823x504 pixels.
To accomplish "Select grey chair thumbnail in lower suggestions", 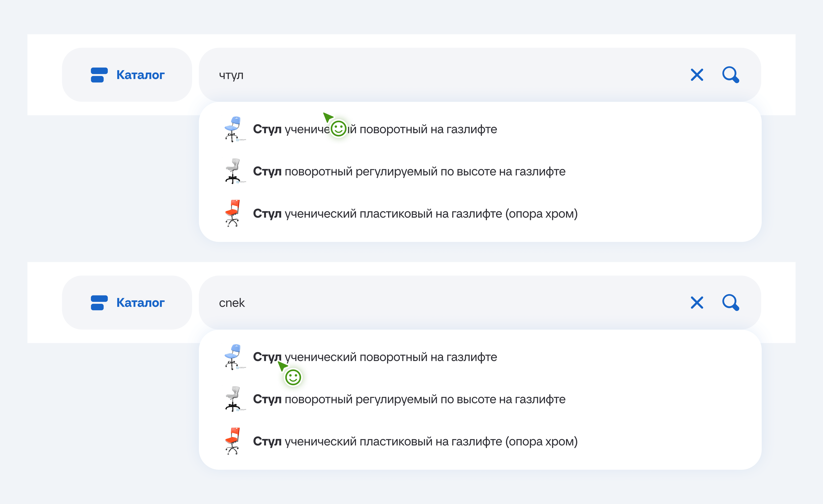I will (233, 399).
